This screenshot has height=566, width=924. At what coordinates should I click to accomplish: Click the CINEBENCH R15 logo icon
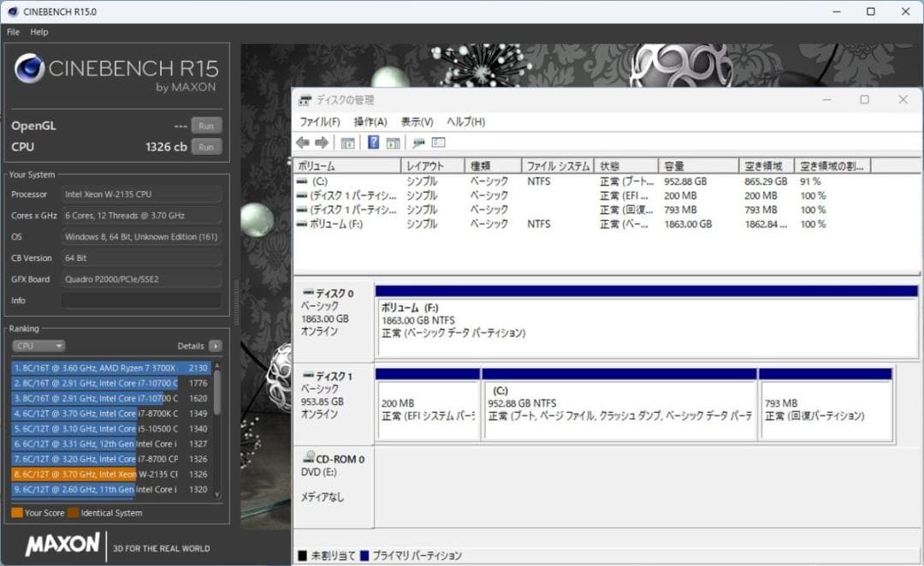[29, 69]
